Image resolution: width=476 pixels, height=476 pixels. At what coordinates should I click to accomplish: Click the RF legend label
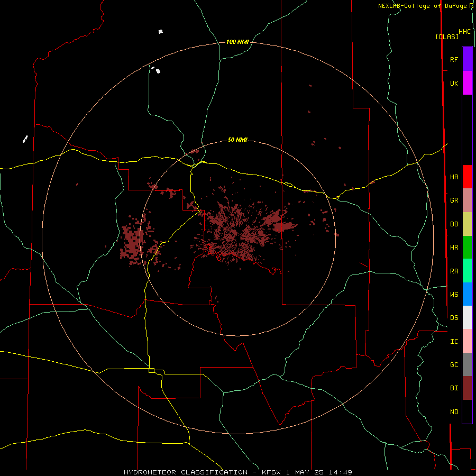click(454, 59)
